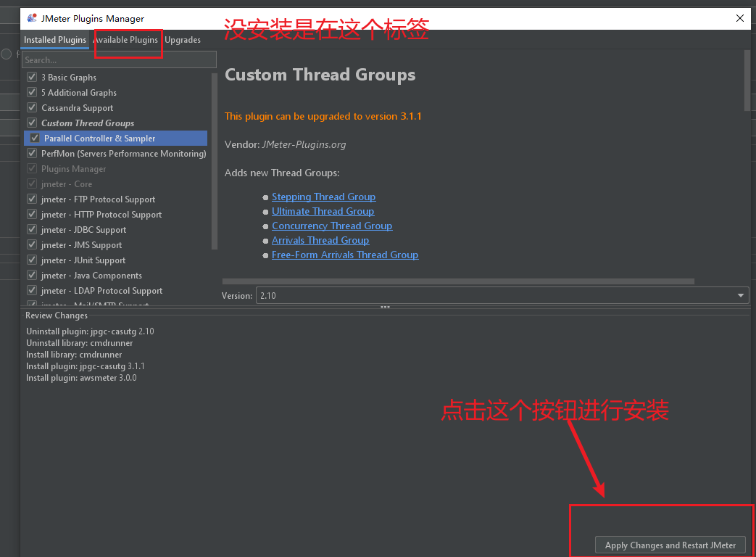The width and height of the screenshot is (756, 557).
Task: Uncheck the 3 Basic Graphs checkbox
Action: (x=33, y=77)
